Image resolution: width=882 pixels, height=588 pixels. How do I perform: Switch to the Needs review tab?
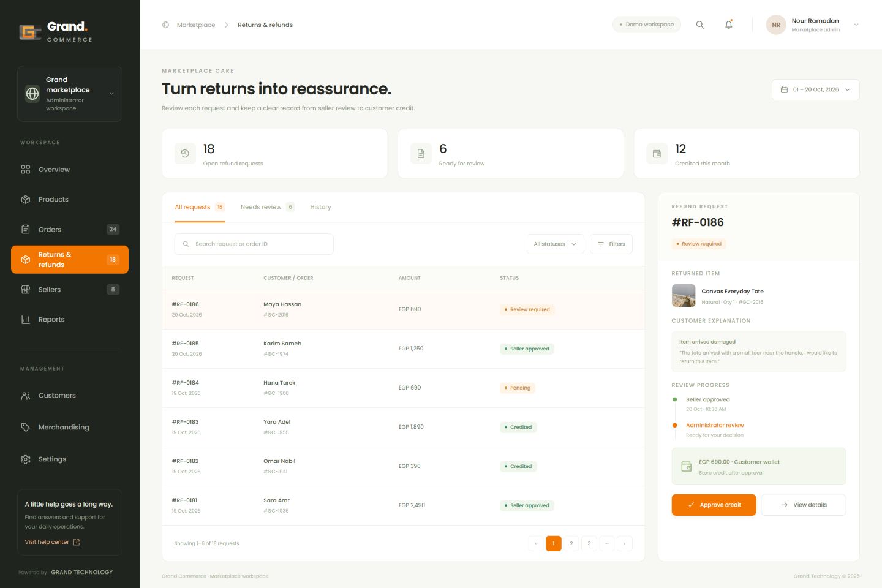click(268, 207)
